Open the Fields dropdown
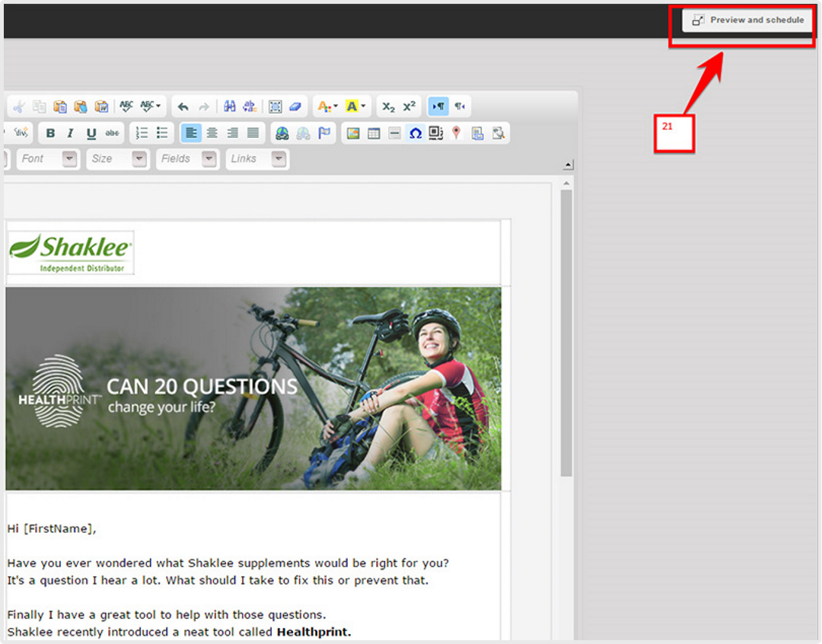822x644 pixels. pos(188,159)
